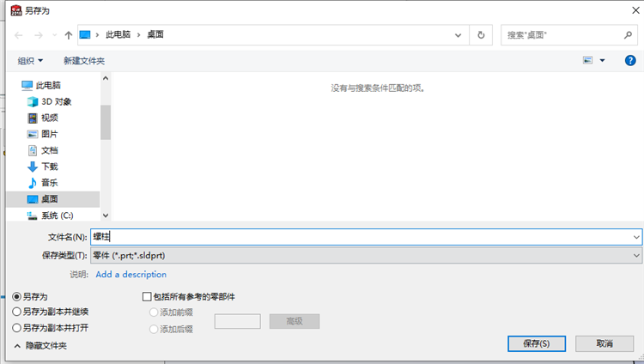Viewport: 644px width, 364px height.
Task: Select the 添加后缀 radio button
Action: [154, 329]
